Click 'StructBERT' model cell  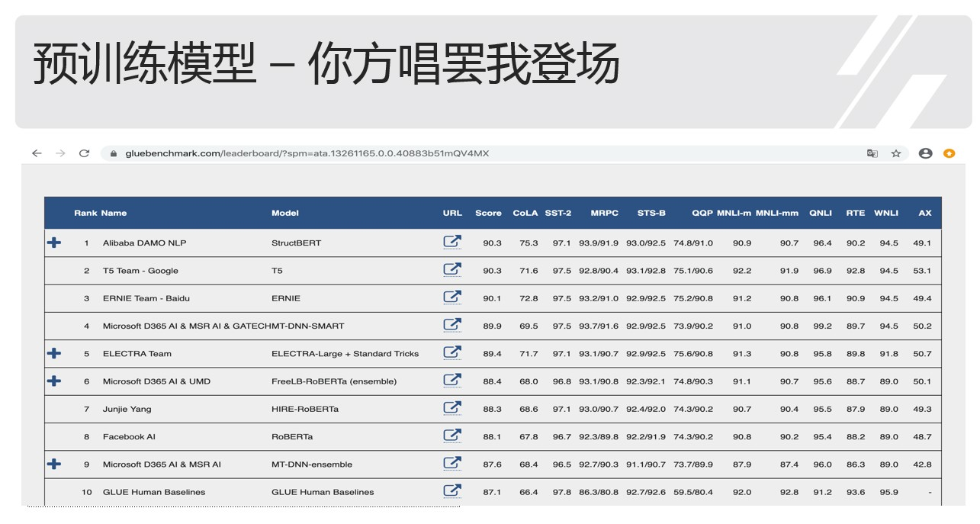(x=297, y=243)
